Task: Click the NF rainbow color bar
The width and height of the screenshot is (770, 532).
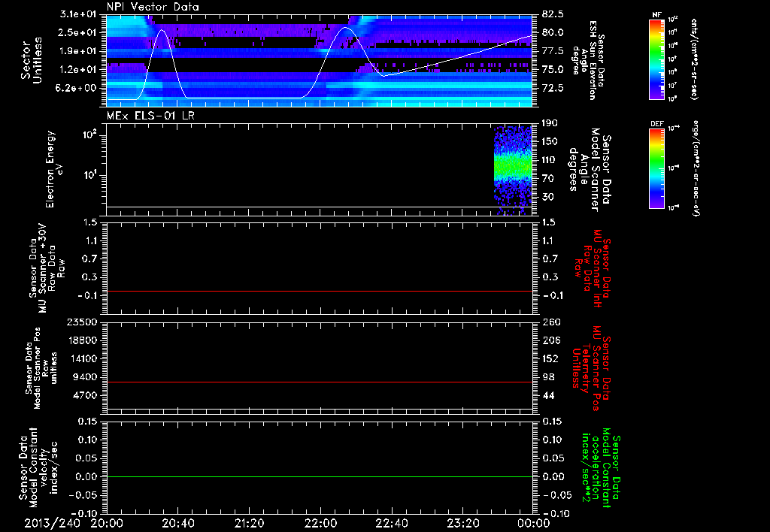Action: (657, 59)
